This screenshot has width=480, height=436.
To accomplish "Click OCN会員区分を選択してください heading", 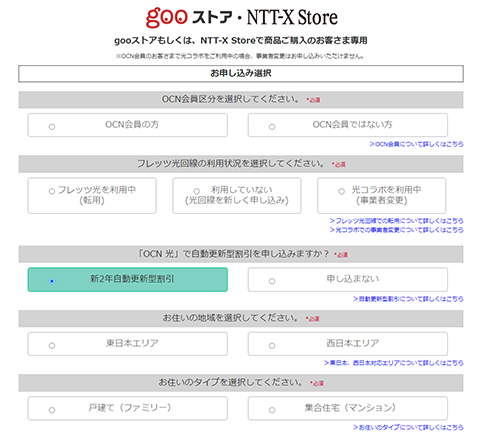I will [x=241, y=99].
